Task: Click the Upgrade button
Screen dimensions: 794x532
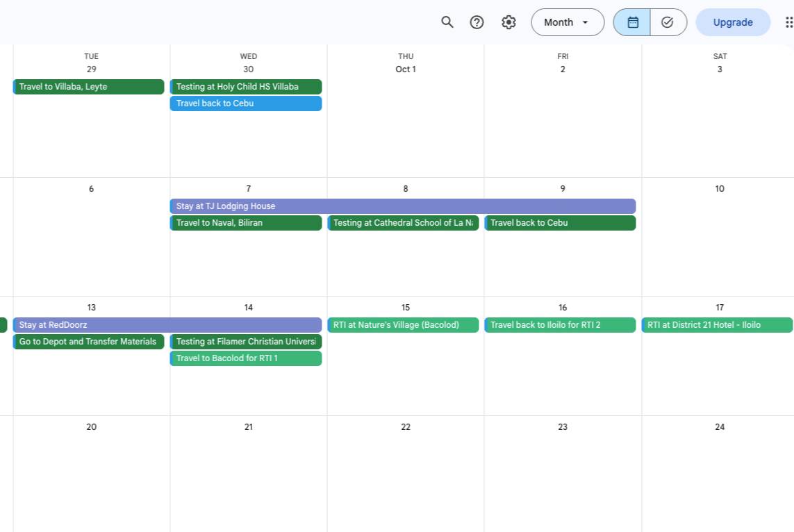Action: click(733, 22)
